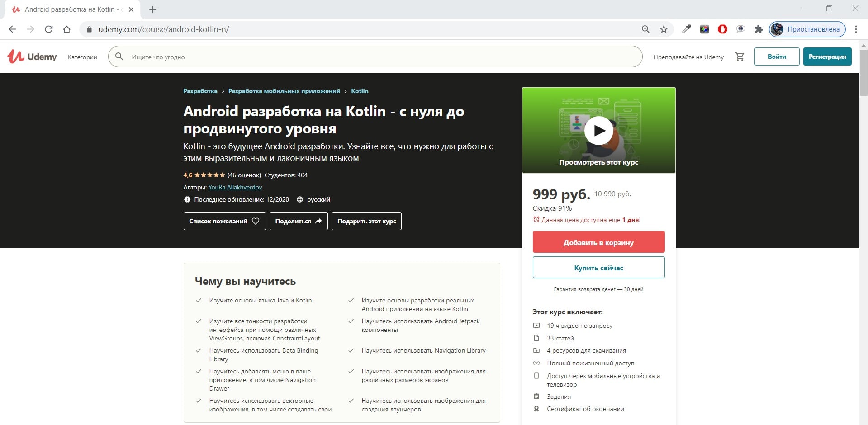Image resolution: width=868 pixels, height=425 pixels.
Task: Click the 4,6 star rating
Action: coord(204,175)
